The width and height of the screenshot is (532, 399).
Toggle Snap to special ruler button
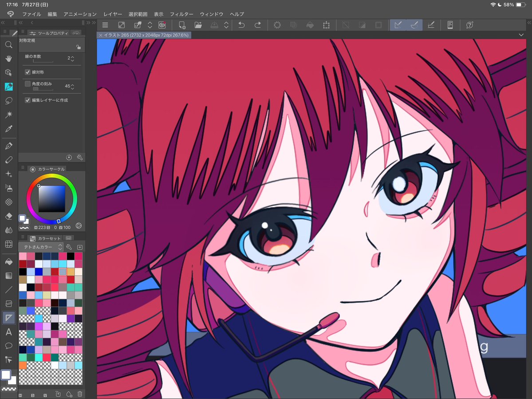coord(414,25)
